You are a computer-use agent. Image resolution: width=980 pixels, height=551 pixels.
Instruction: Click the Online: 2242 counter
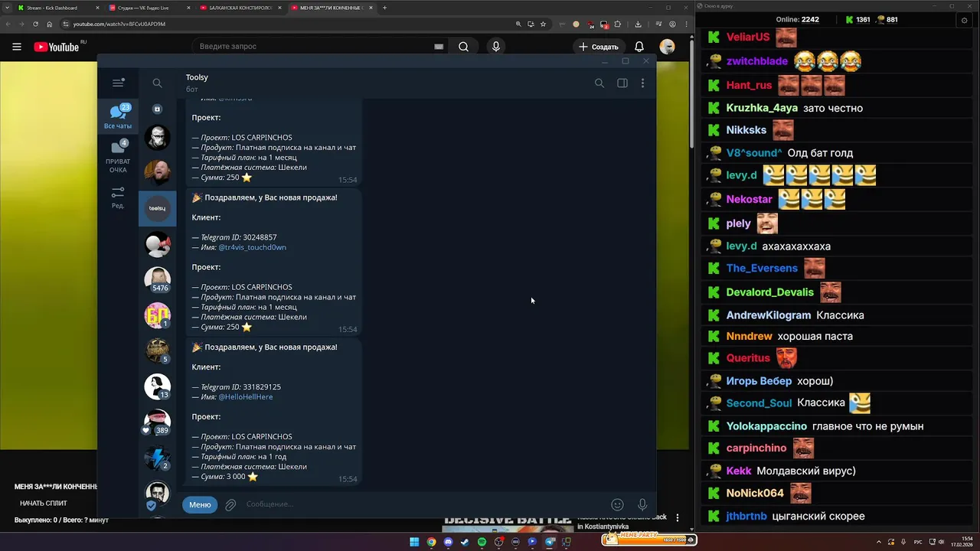(797, 19)
